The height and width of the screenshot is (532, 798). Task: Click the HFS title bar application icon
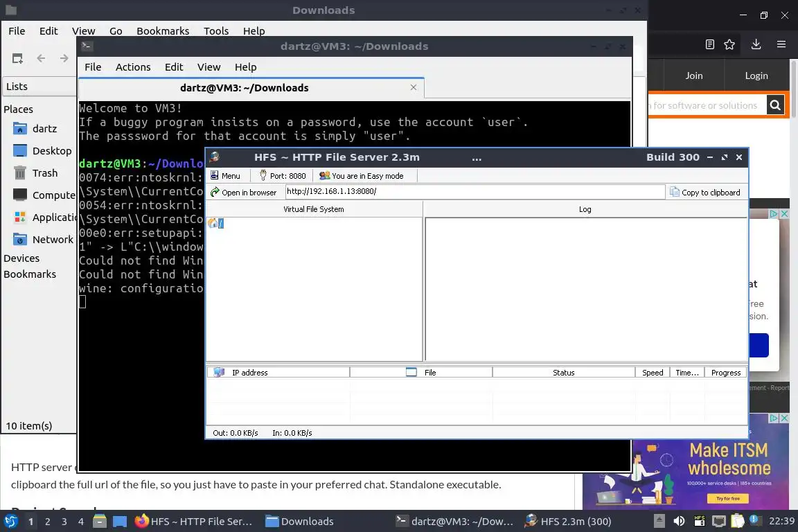tap(215, 157)
